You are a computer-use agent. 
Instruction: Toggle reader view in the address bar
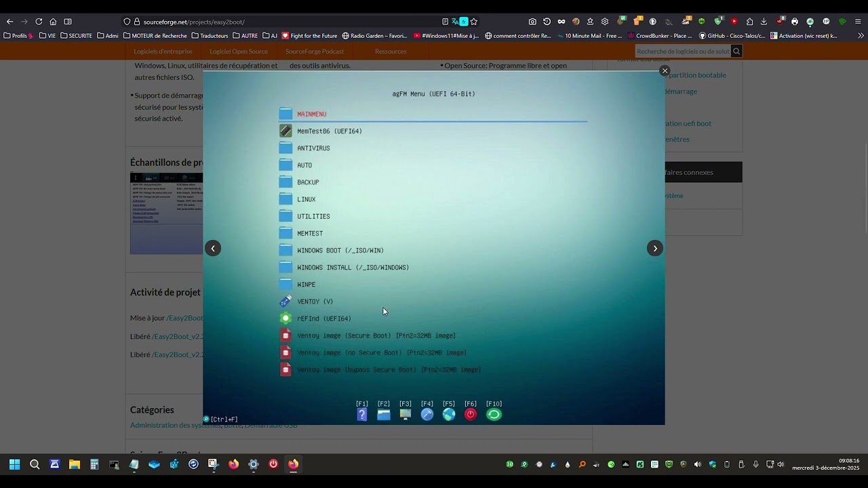(445, 22)
